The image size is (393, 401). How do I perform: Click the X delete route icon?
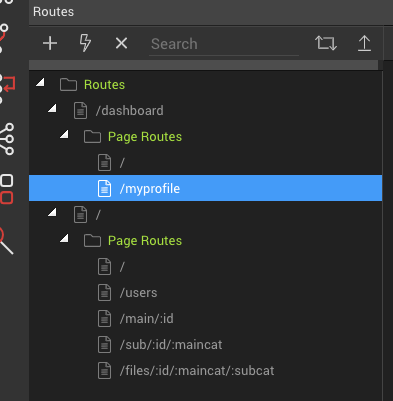click(x=121, y=43)
